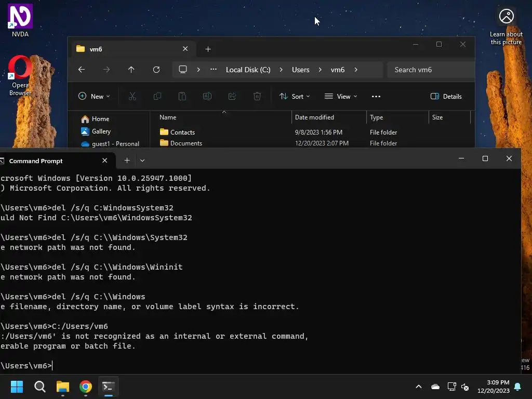This screenshot has width=532, height=399.
Task: Sort by the Date modified column header
Action: click(329, 117)
